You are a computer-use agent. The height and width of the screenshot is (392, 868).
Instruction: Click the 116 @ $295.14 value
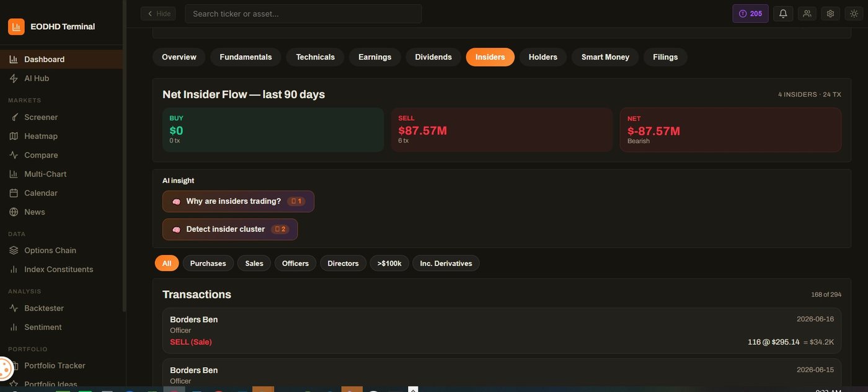[774, 342]
